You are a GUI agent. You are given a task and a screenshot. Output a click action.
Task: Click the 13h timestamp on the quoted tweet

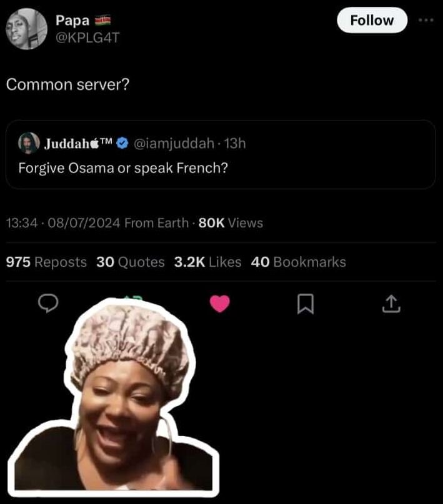(236, 143)
